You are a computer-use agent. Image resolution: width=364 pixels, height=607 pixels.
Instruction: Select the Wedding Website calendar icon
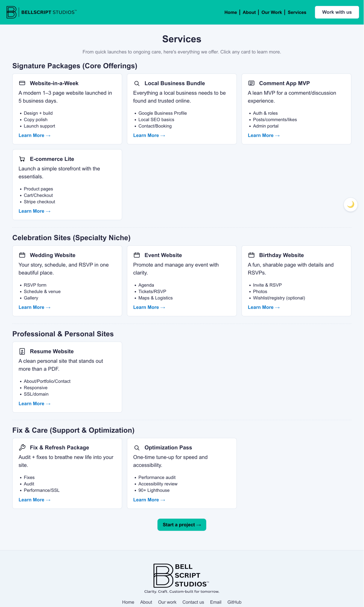[x=22, y=255]
